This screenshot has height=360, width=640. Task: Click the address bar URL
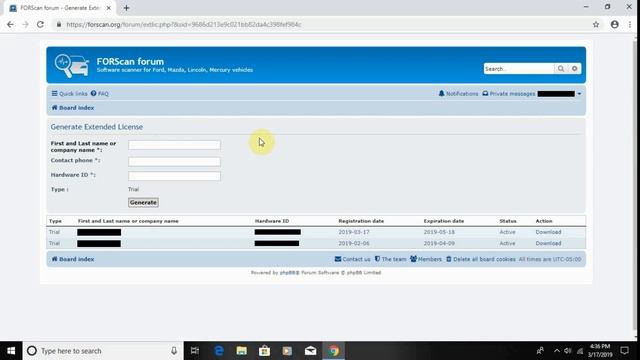(184, 24)
